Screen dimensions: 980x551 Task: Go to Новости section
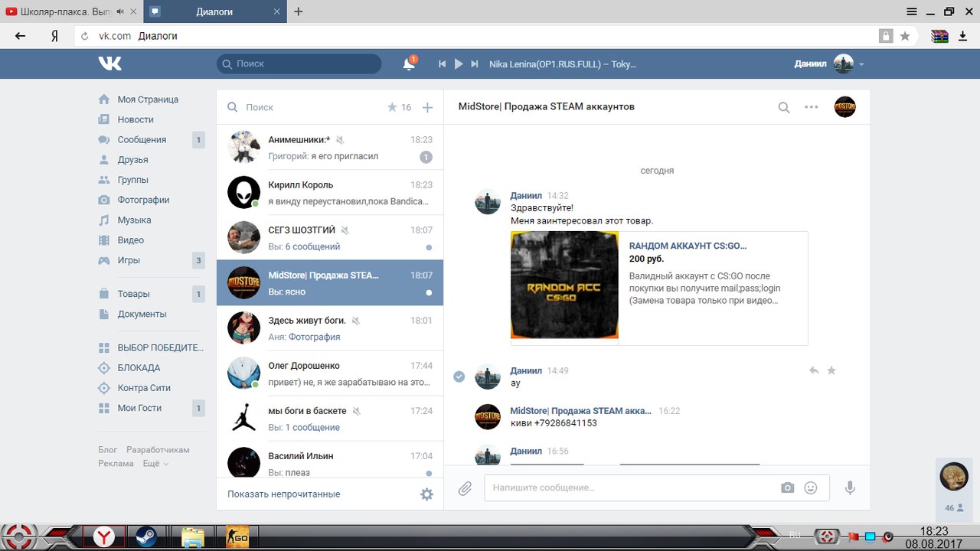click(x=136, y=119)
